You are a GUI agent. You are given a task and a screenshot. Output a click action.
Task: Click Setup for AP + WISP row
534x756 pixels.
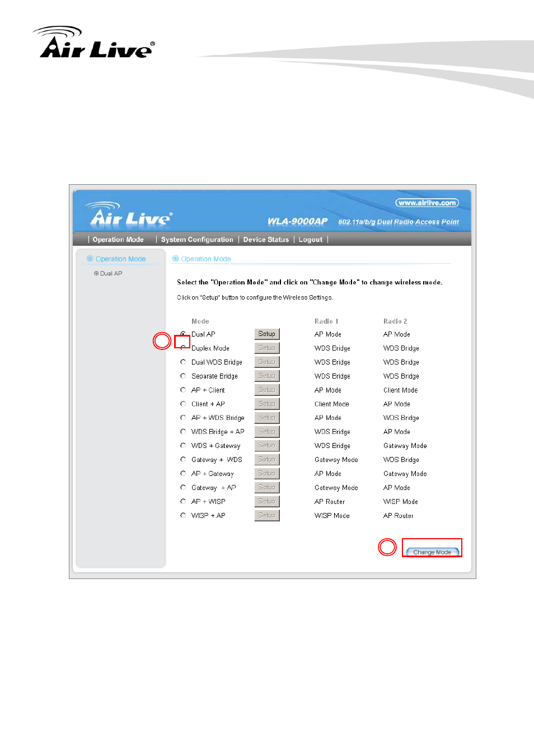267,501
